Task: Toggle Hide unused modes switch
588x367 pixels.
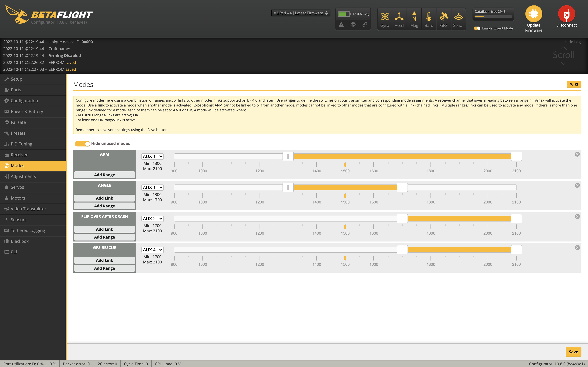Action: 82,144
